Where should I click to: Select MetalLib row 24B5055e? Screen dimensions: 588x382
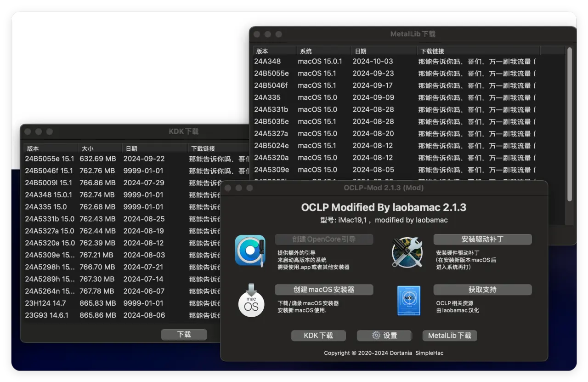tap(409, 73)
